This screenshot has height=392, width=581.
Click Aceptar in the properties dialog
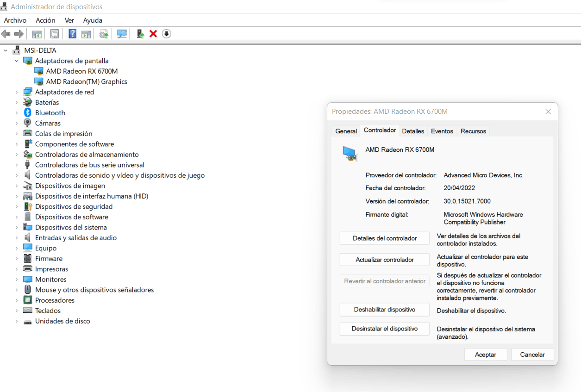coord(486,355)
